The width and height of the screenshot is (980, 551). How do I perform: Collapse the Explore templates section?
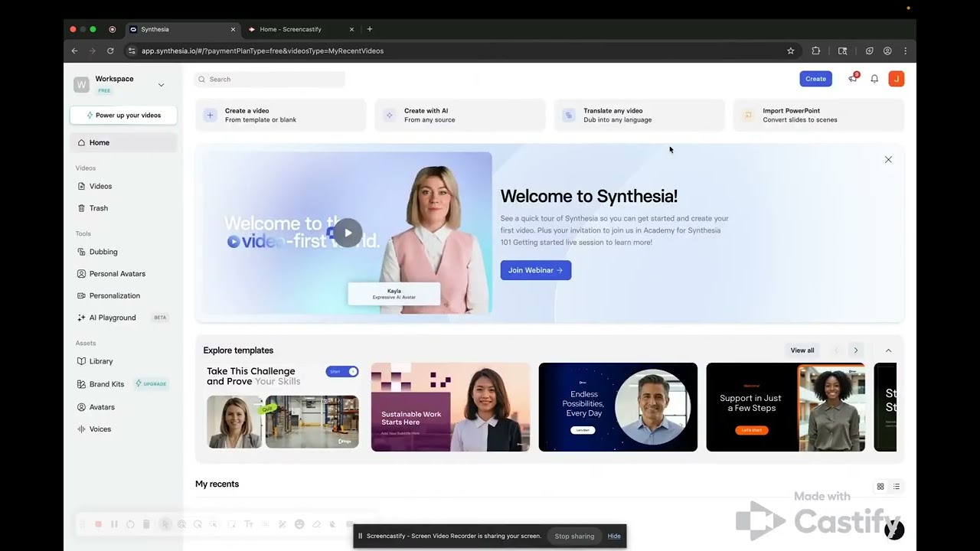(888, 350)
